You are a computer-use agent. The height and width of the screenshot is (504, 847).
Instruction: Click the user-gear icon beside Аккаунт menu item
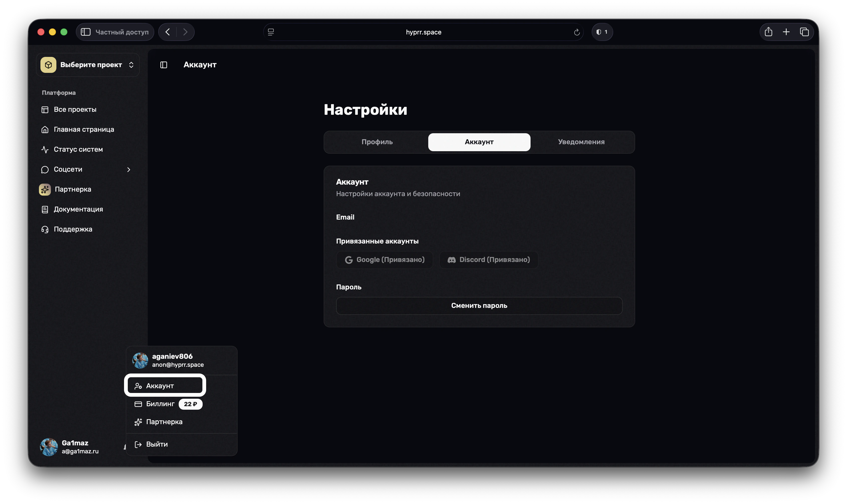138,386
